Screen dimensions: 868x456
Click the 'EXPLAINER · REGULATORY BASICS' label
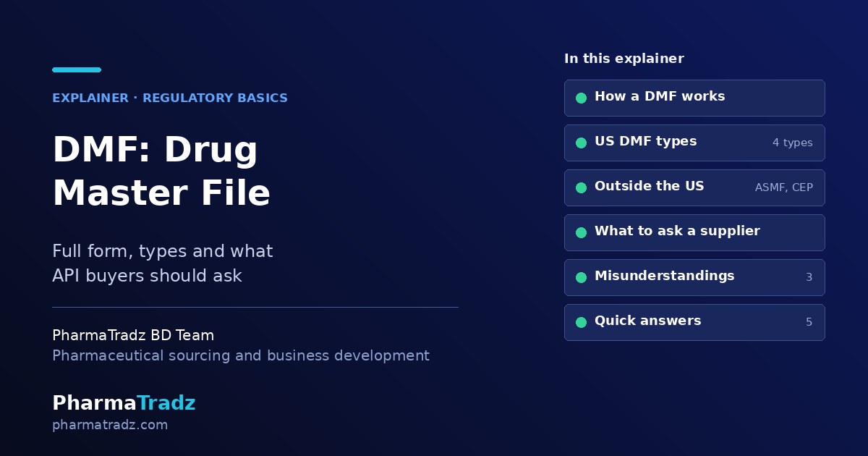(x=170, y=98)
